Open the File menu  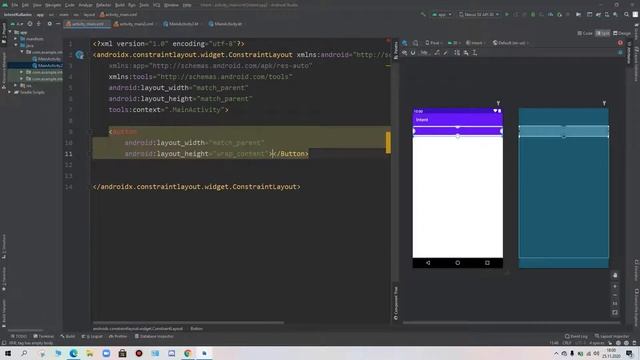coord(15,5)
